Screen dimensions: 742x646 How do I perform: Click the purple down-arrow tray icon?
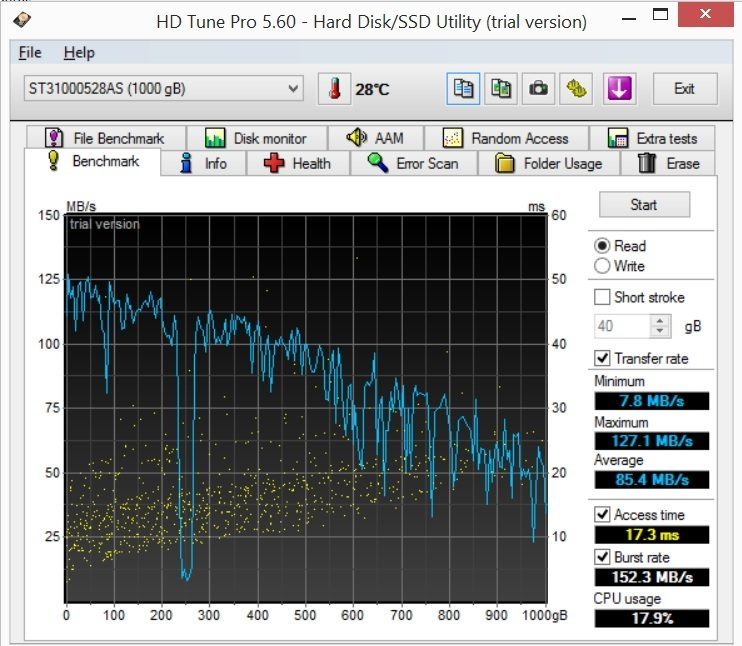tap(619, 88)
